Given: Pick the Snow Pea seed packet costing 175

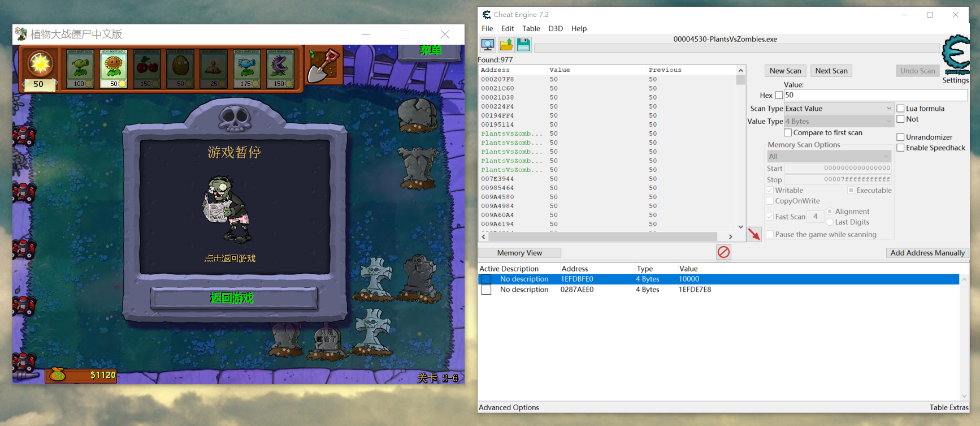Looking at the screenshot, I should pyautogui.click(x=247, y=68).
